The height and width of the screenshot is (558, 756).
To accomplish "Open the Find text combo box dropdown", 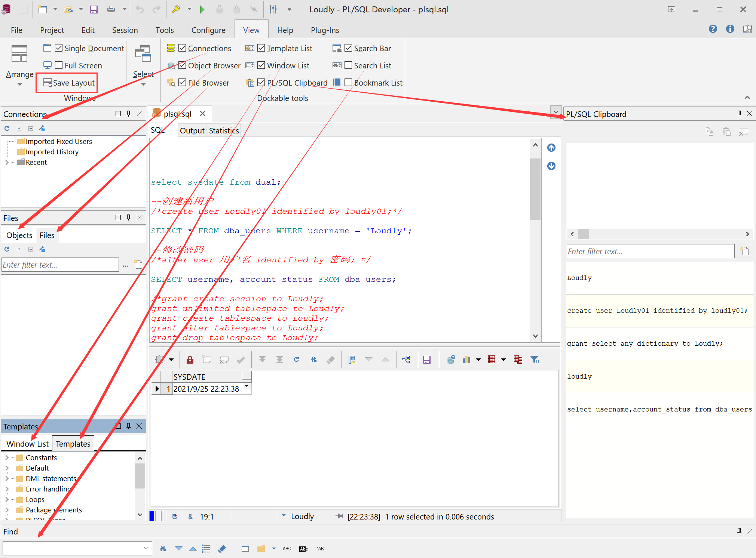I will click(146, 548).
